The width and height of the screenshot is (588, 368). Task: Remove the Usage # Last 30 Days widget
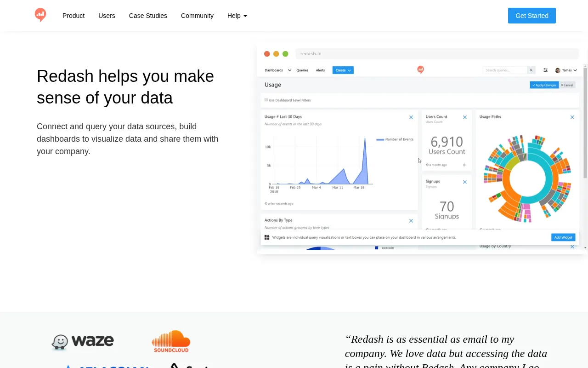(411, 117)
